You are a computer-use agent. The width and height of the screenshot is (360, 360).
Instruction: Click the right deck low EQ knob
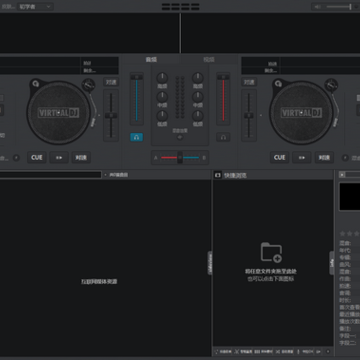[x=198, y=116]
